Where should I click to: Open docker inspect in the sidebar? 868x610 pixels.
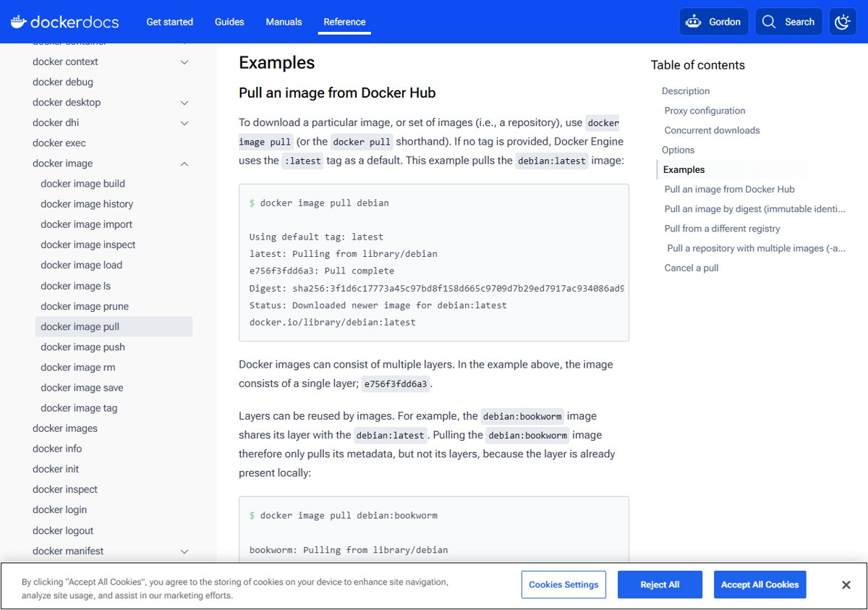65,489
